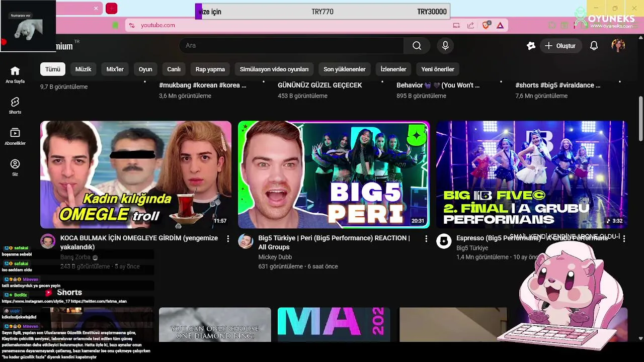Open the Mickey Dubb channel name link

pyautogui.click(x=275, y=257)
